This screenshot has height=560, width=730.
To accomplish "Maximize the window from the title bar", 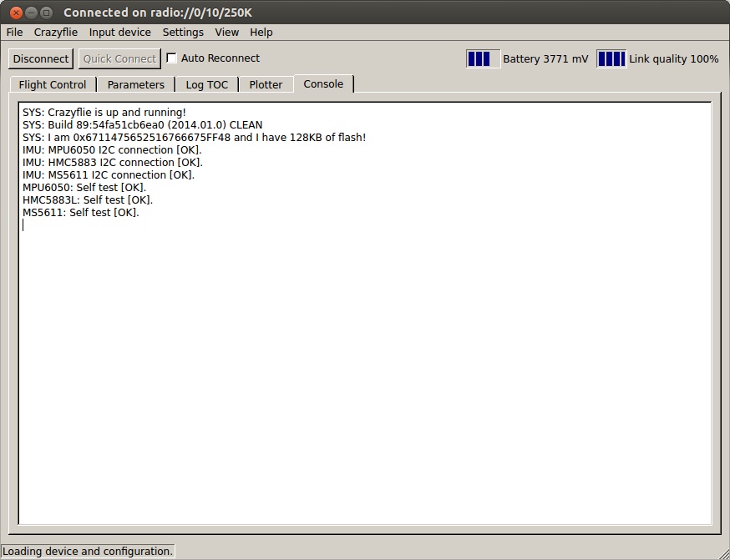I will click(x=46, y=13).
